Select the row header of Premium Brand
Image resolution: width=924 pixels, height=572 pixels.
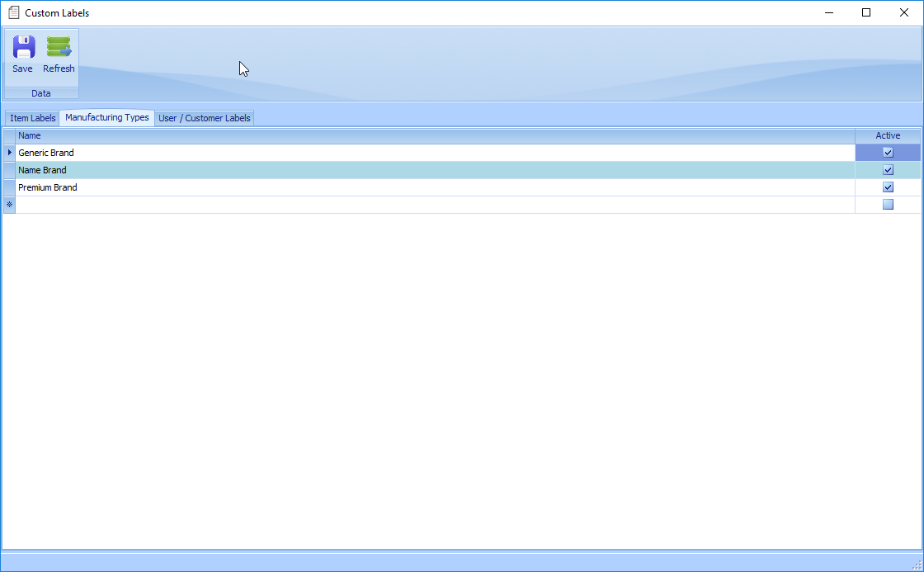click(9, 187)
